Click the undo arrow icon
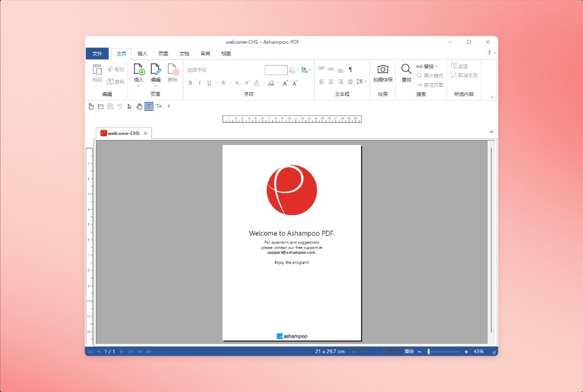 (x=120, y=106)
